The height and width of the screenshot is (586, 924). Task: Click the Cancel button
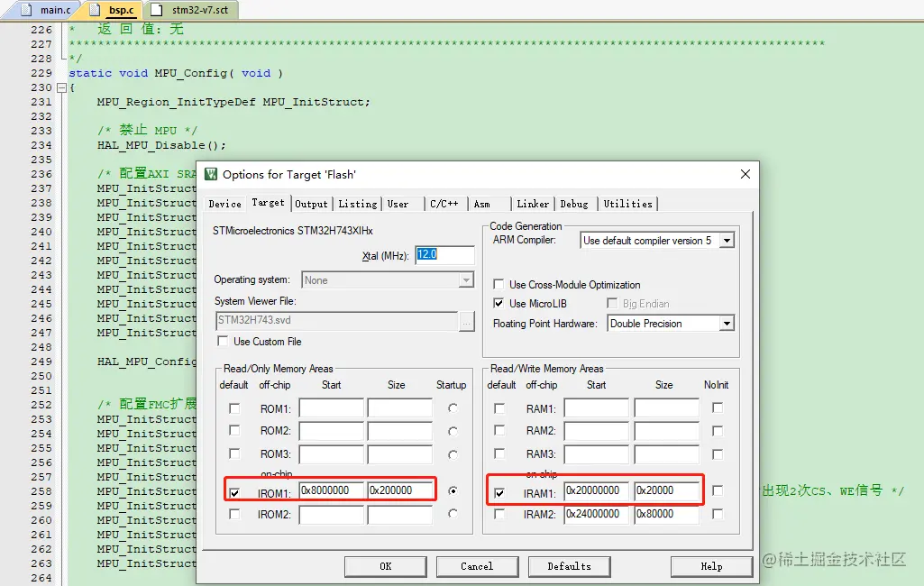477,566
